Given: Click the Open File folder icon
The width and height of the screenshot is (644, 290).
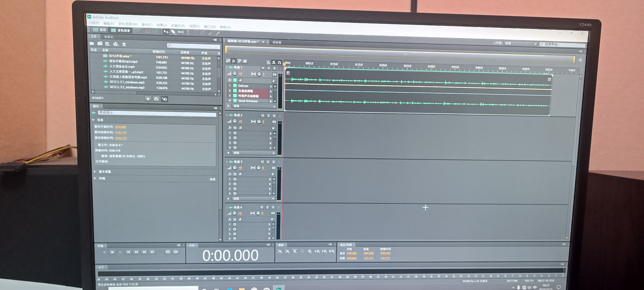Looking at the screenshot, I should click(92, 43).
